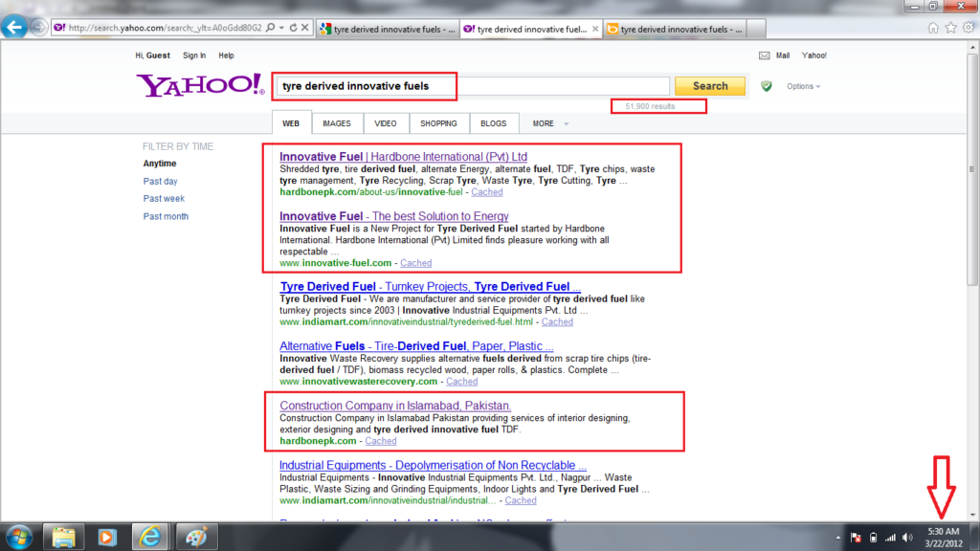Viewport: 980px width, 551px height.
Task: Open the address bar autocomplete dropdown arrow
Action: (x=282, y=28)
